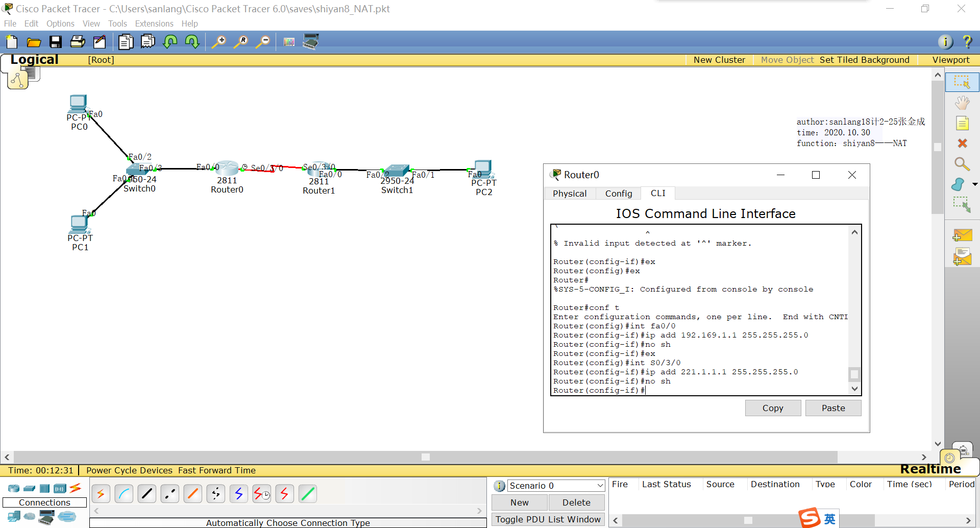The width and height of the screenshot is (980, 528).
Task: Pick the green Octal cable
Action: pos(307,494)
